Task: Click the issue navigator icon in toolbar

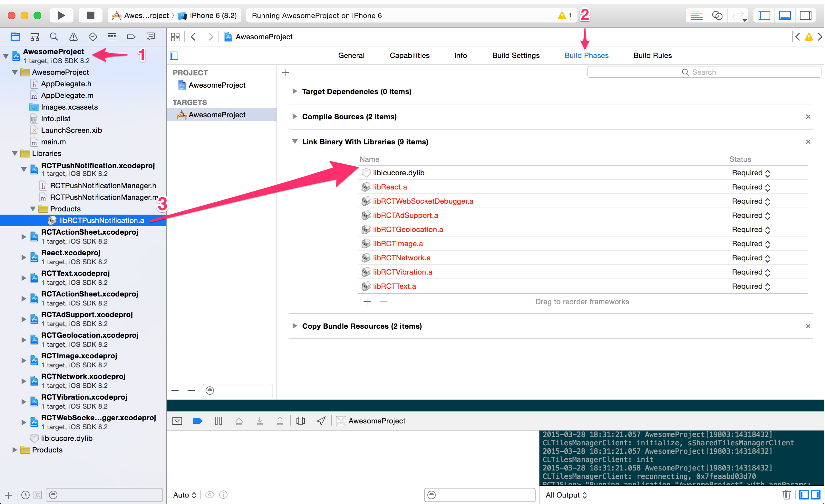Action: tap(73, 37)
